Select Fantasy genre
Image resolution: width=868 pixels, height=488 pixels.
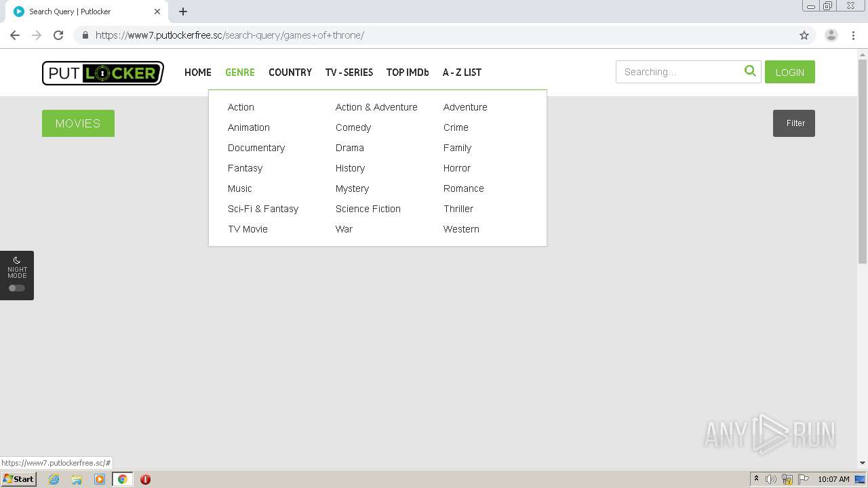click(245, 168)
